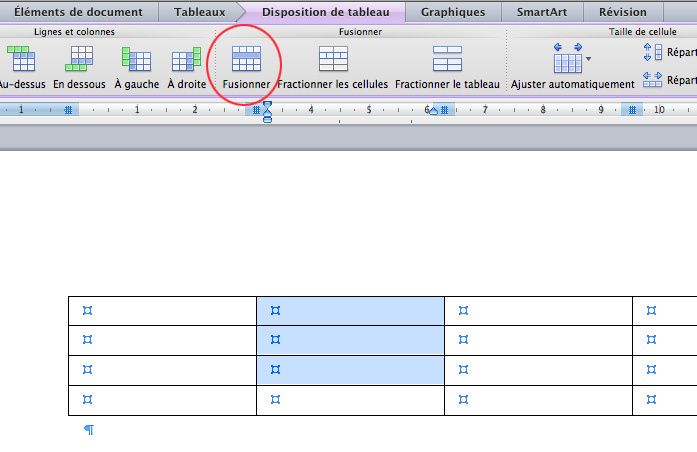Click the Fusionner merge cells icon
This screenshot has height=452, width=697.
click(x=246, y=59)
